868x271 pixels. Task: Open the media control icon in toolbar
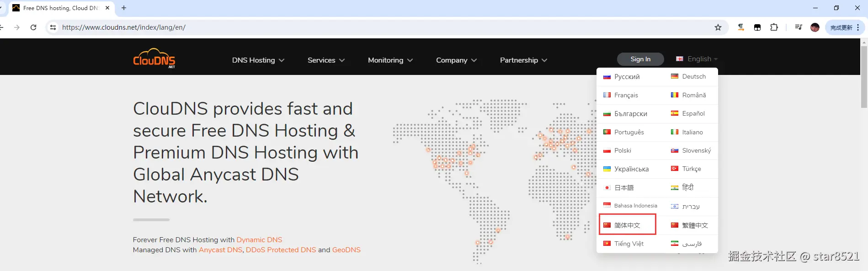(799, 27)
